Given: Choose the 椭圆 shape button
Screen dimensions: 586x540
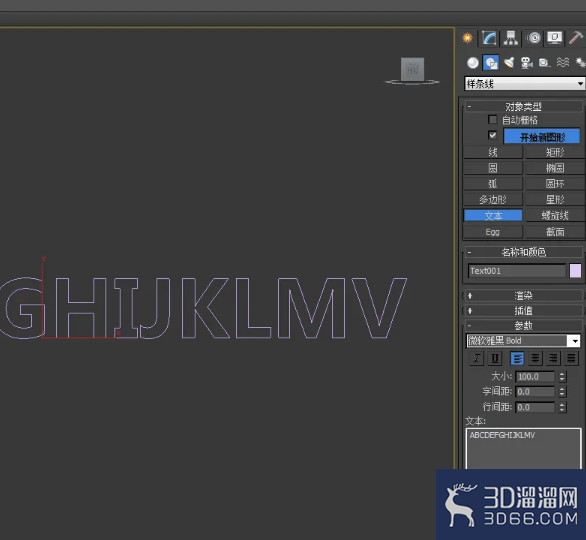Looking at the screenshot, I should [x=555, y=168].
